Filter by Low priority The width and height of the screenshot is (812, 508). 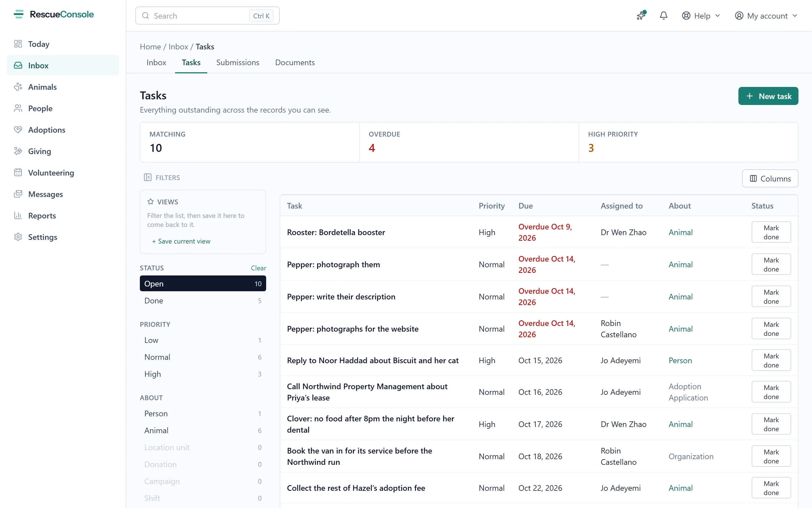(203, 340)
